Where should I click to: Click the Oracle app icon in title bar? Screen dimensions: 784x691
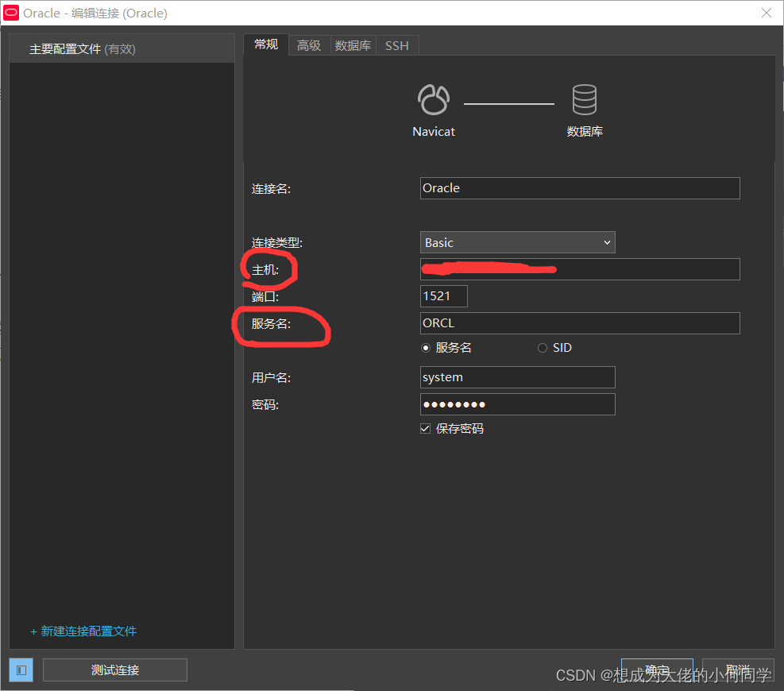(11, 13)
